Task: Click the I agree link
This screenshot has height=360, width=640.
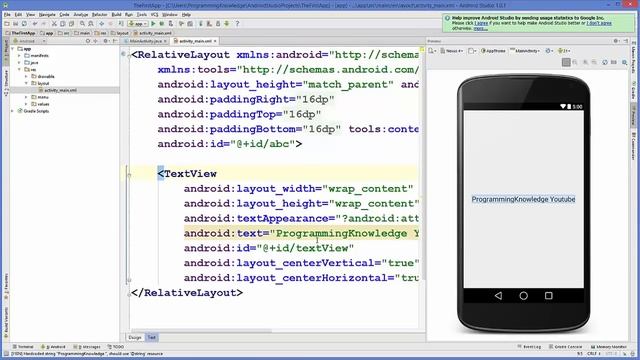Action: tap(481, 23)
